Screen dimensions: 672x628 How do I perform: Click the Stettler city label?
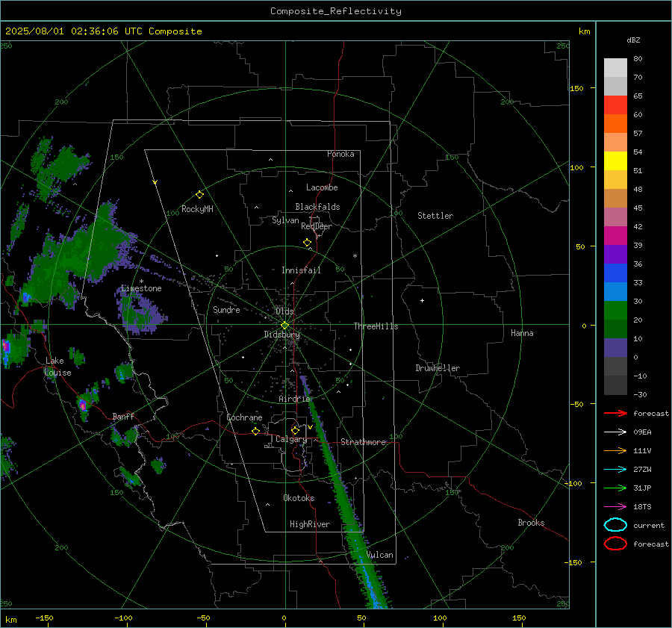click(x=435, y=216)
